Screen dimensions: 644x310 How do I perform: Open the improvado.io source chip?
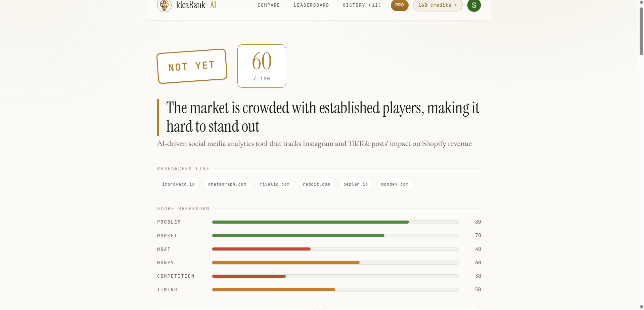coord(178,184)
